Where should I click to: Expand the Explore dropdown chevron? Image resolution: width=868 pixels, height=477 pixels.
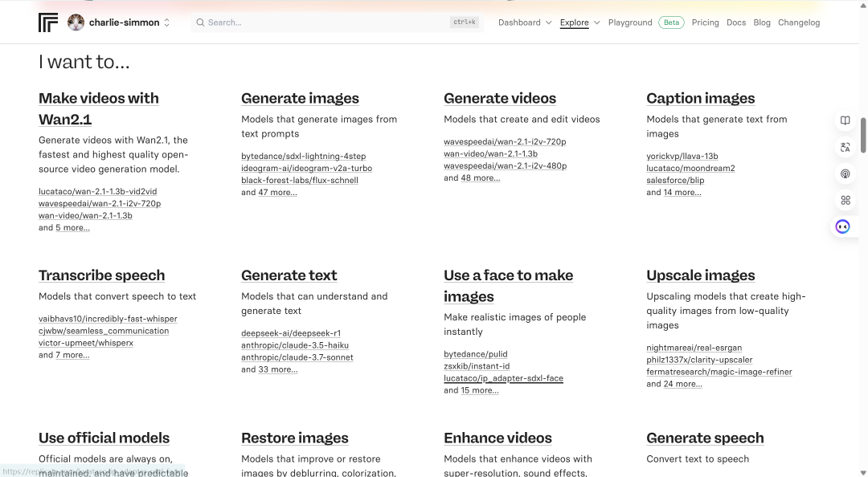click(x=596, y=22)
